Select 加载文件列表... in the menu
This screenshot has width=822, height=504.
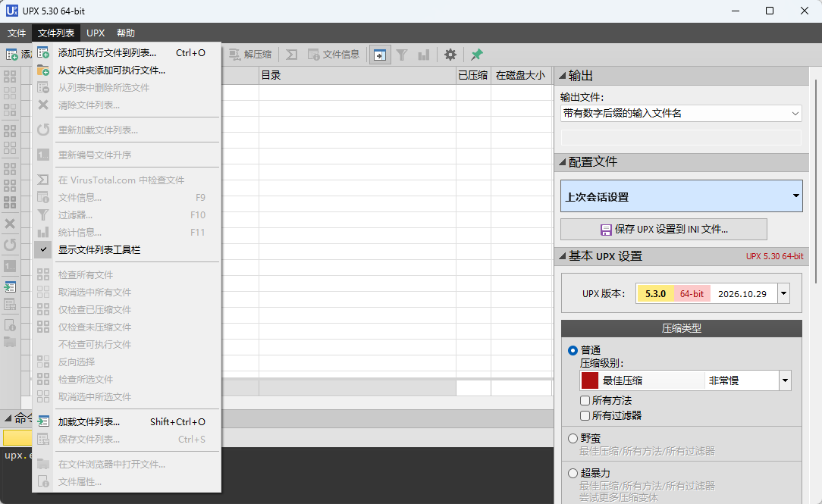127,421
